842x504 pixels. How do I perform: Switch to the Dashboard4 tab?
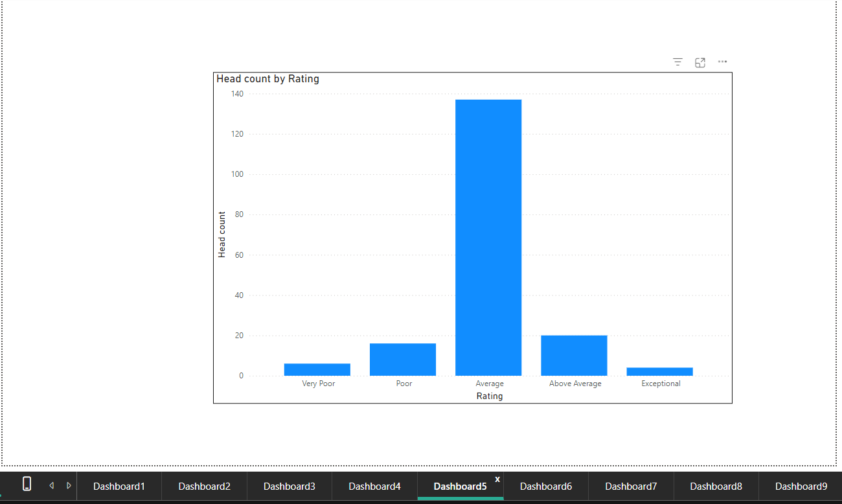(374, 486)
